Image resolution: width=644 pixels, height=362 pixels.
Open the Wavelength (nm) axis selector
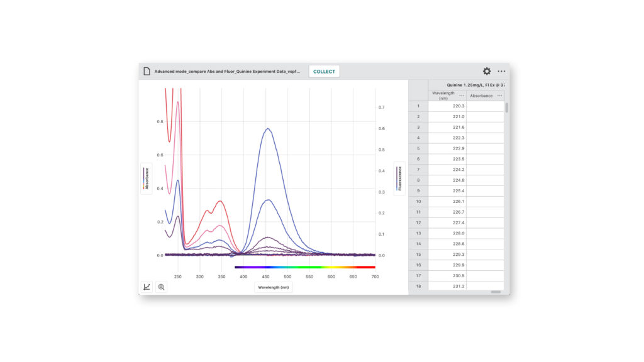coord(274,286)
